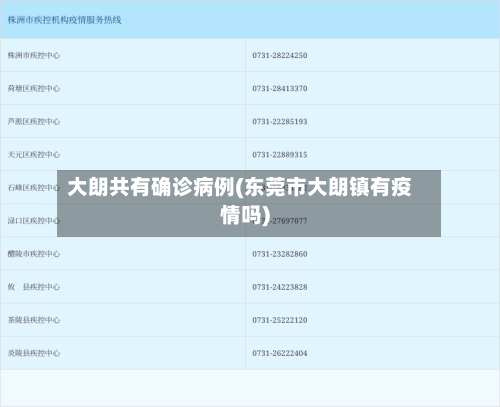Select phone number 0731-28224250

tap(280, 55)
